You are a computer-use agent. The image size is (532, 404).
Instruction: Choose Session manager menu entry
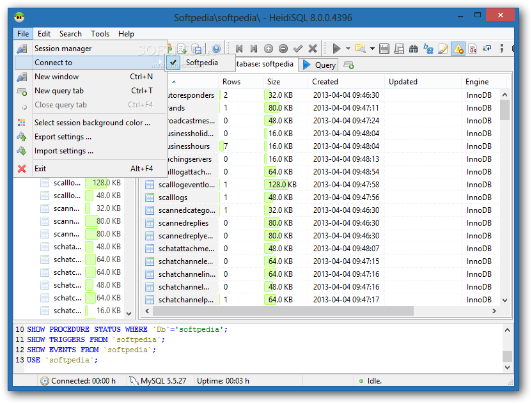click(91, 49)
